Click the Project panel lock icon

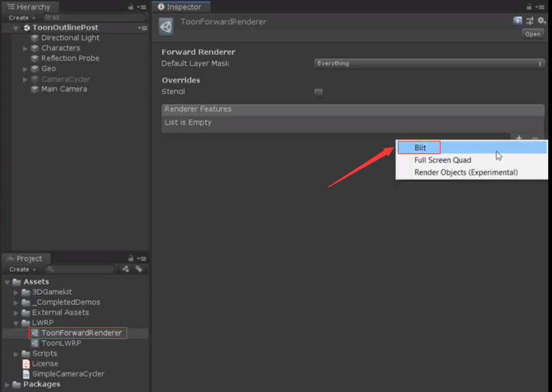(131, 258)
